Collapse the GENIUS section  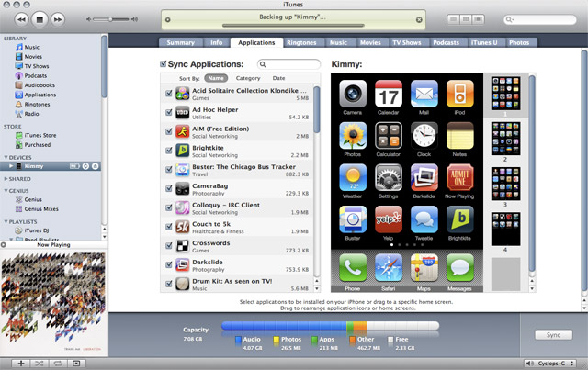(6, 191)
